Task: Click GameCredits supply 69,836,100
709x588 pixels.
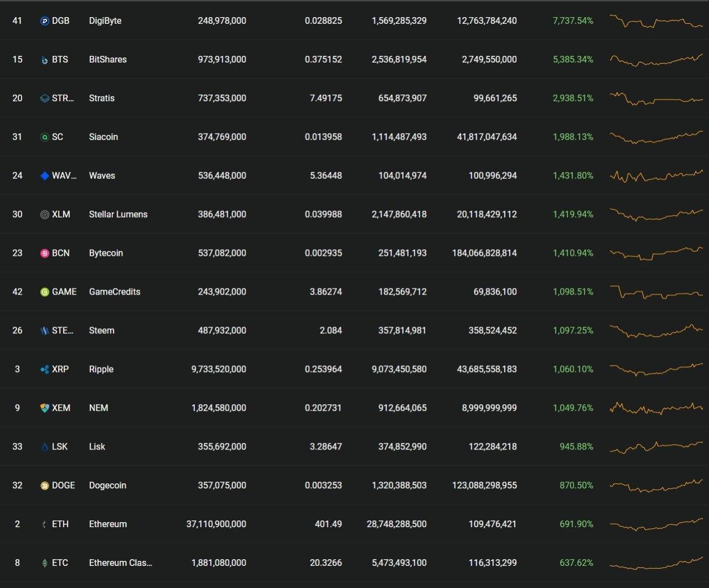Action: coord(495,292)
